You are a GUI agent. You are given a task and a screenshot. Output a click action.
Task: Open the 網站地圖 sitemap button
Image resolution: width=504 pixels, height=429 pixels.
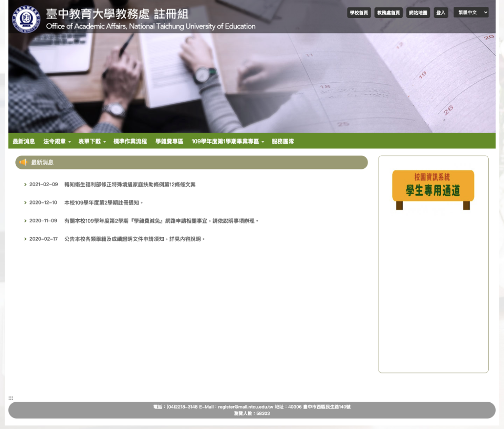[418, 13]
